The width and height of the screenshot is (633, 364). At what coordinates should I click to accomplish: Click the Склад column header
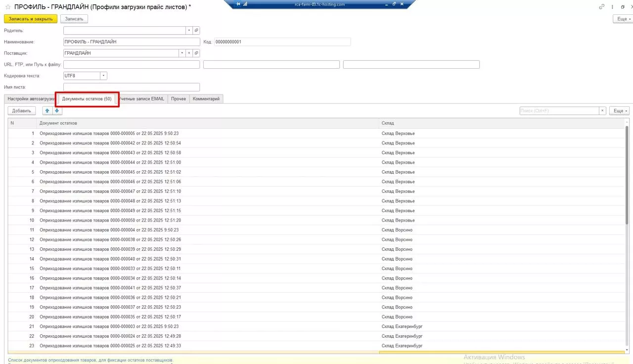pos(502,123)
